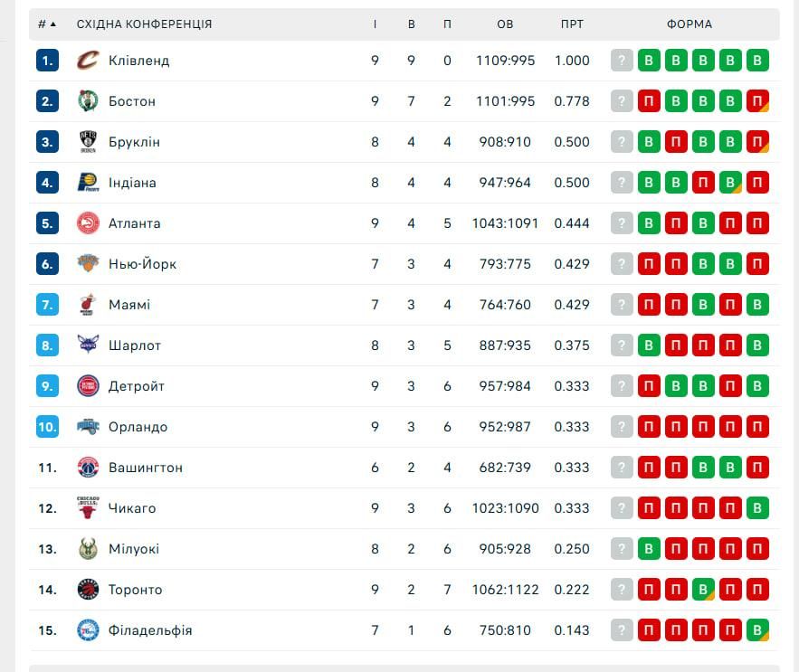Sort standings by ПРТ column header

click(572, 24)
